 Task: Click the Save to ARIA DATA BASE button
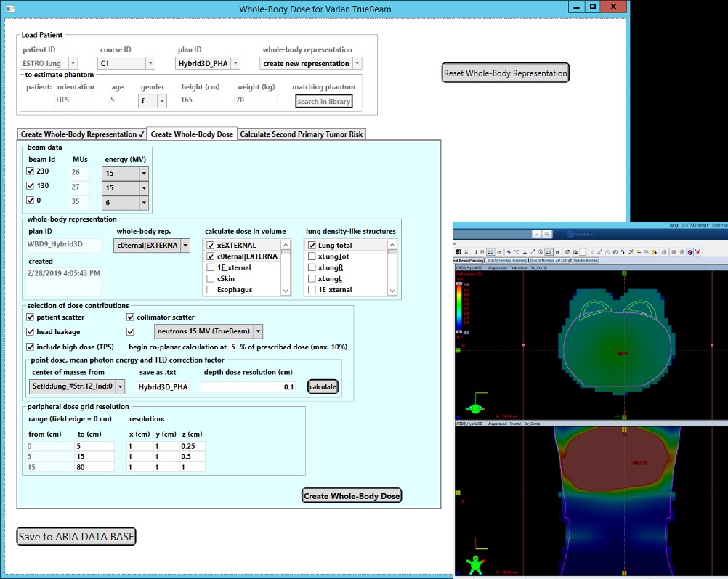(x=76, y=537)
